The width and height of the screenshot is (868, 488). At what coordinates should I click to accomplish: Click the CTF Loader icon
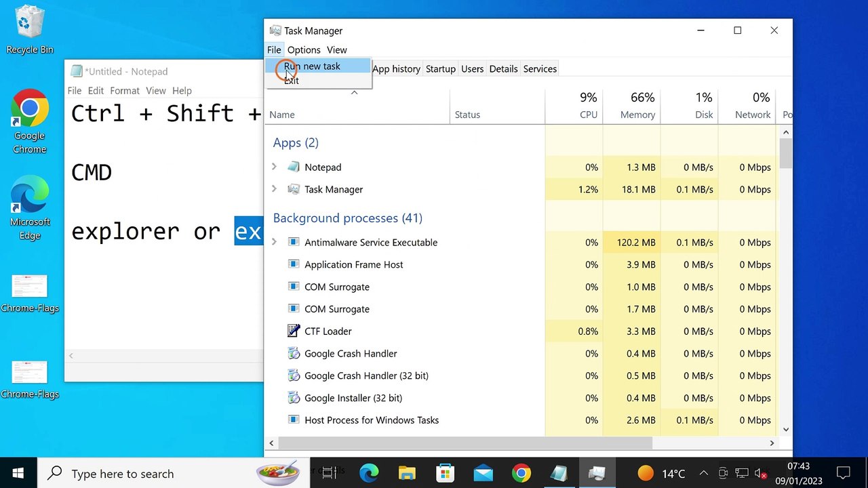pos(294,331)
